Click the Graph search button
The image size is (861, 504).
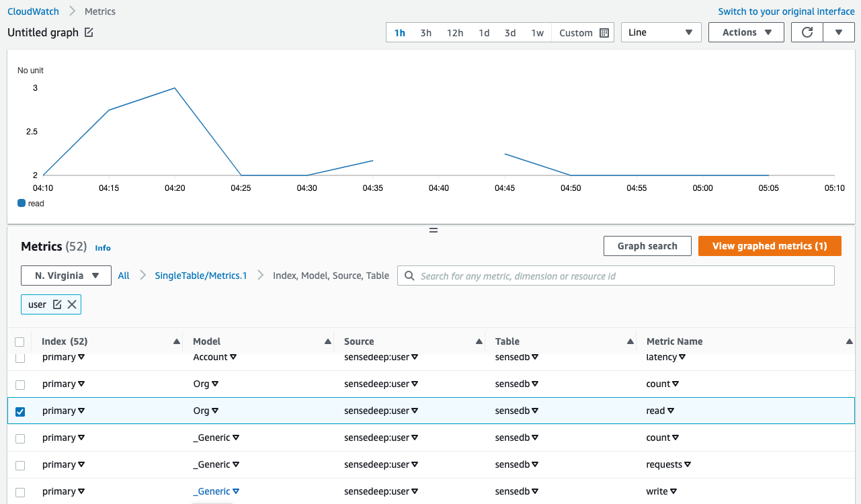(647, 246)
